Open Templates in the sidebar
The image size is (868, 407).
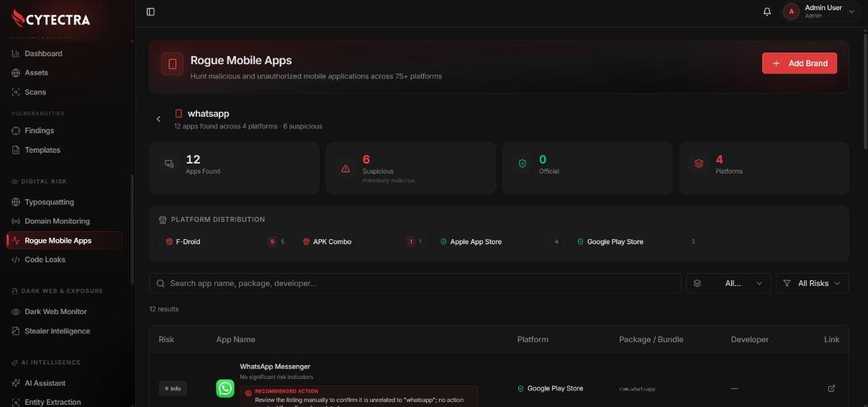(x=42, y=150)
